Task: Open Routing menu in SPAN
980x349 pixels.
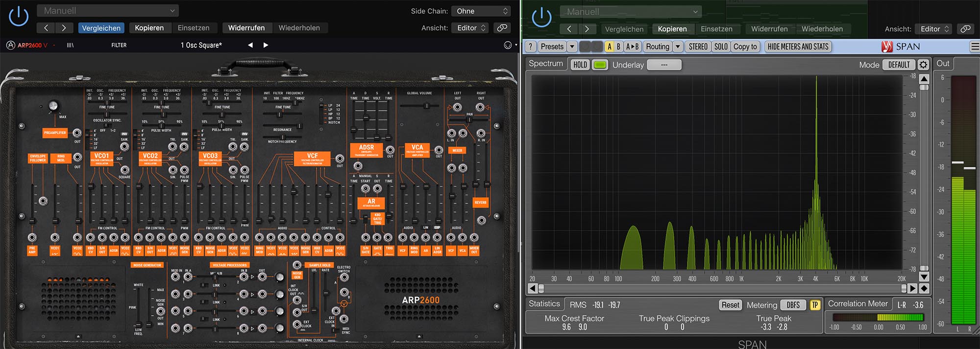Action: point(657,47)
